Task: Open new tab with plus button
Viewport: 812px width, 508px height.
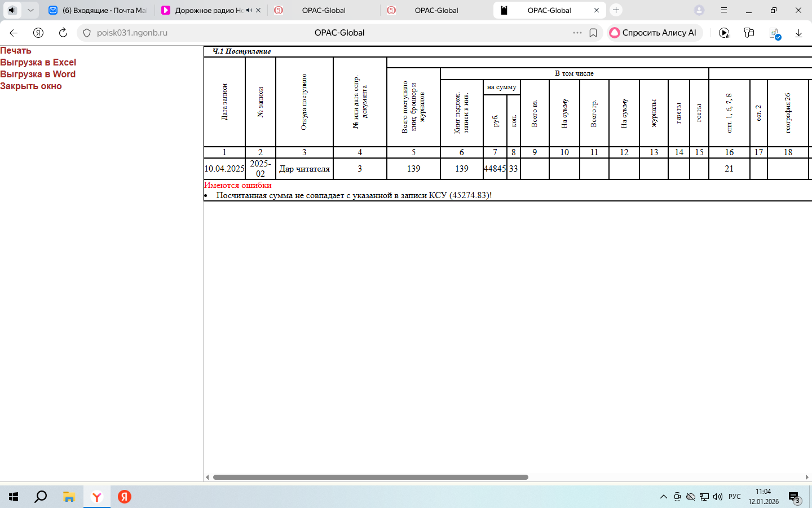Action: [x=616, y=10]
